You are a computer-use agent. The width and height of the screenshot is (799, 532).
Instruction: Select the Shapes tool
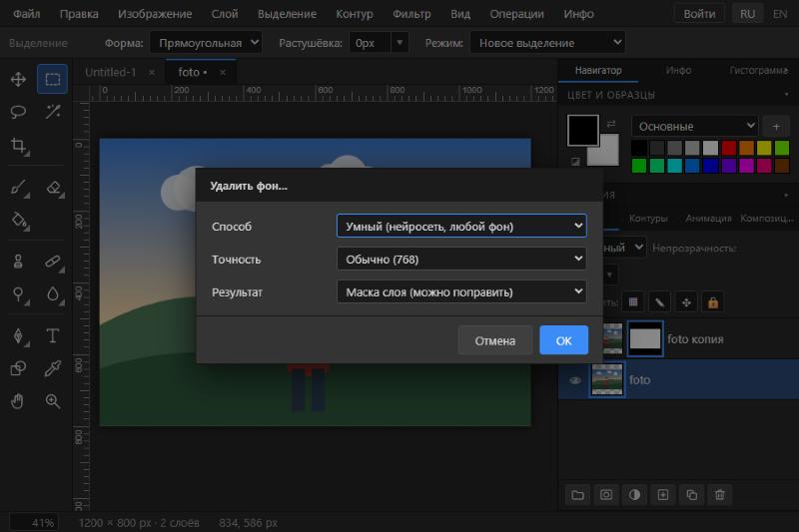[18, 368]
